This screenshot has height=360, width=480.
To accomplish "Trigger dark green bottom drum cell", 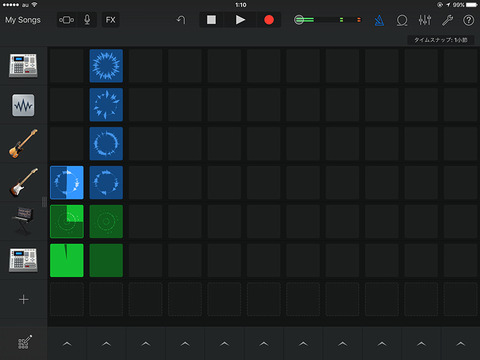I will pos(106,260).
